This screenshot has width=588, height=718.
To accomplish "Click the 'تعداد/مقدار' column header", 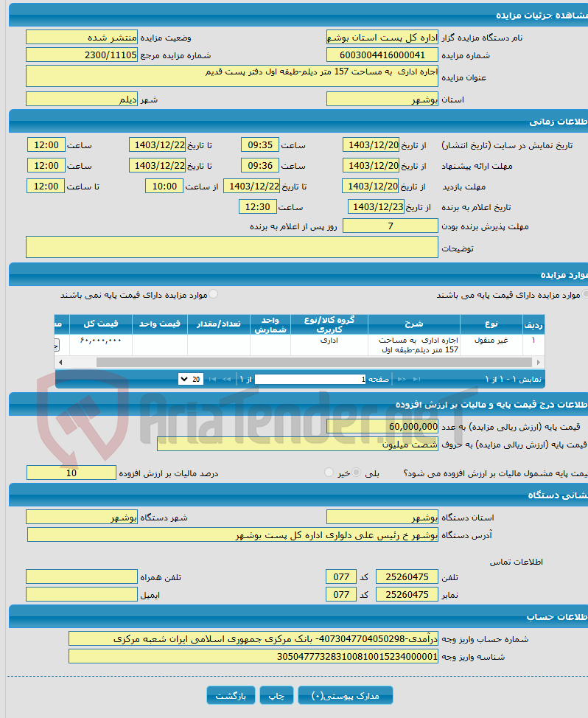I will 219,324.
